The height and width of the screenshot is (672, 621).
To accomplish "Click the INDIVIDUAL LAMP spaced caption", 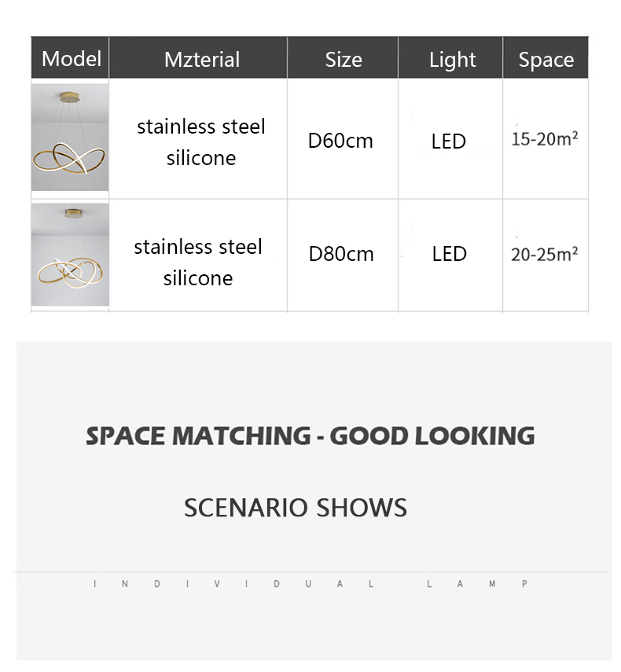I will tap(310, 584).
